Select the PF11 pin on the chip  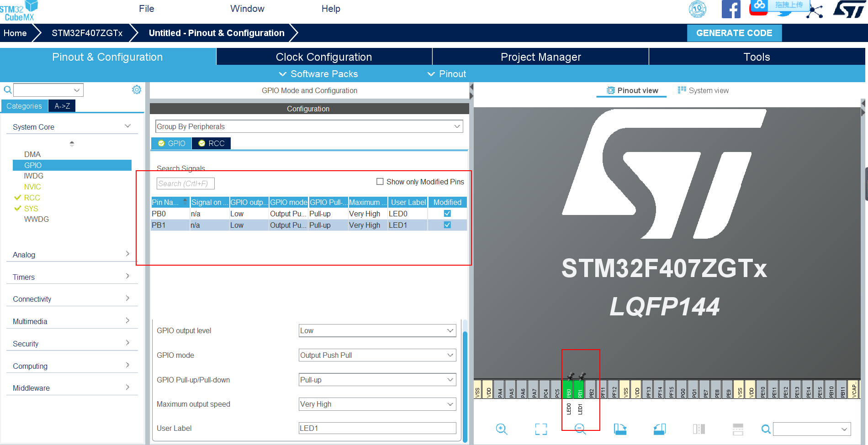(x=603, y=390)
